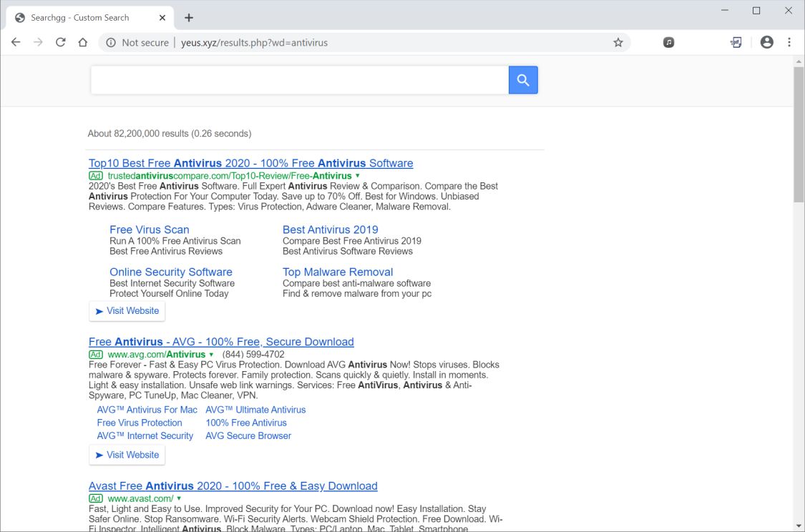805x532 pixels.
Task: Open AVG Internet Security link
Action: point(145,435)
